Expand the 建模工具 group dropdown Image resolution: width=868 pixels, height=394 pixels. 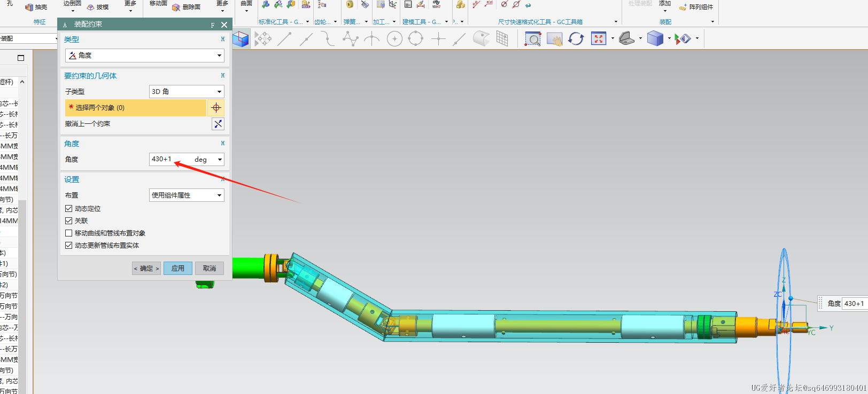coord(446,22)
